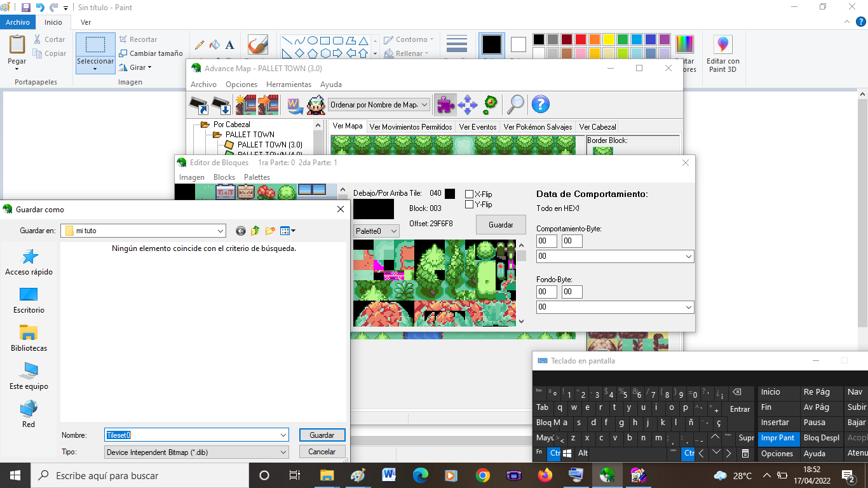Open Este equipo location in save dialog
The height and width of the screenshot is (488, 868).
coord(29,376)
